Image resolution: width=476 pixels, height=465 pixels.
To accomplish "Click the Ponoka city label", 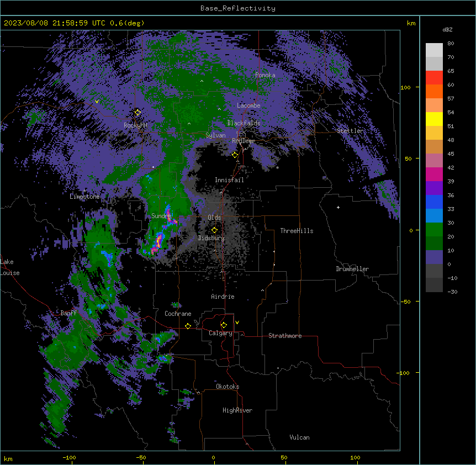I will coord(265,75).
